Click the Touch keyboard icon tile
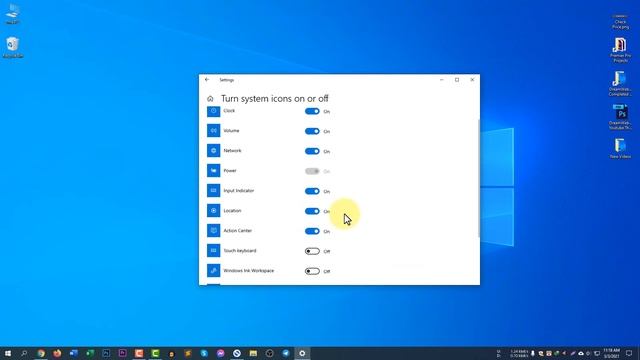The image size is (640, 360). point(213,251)
